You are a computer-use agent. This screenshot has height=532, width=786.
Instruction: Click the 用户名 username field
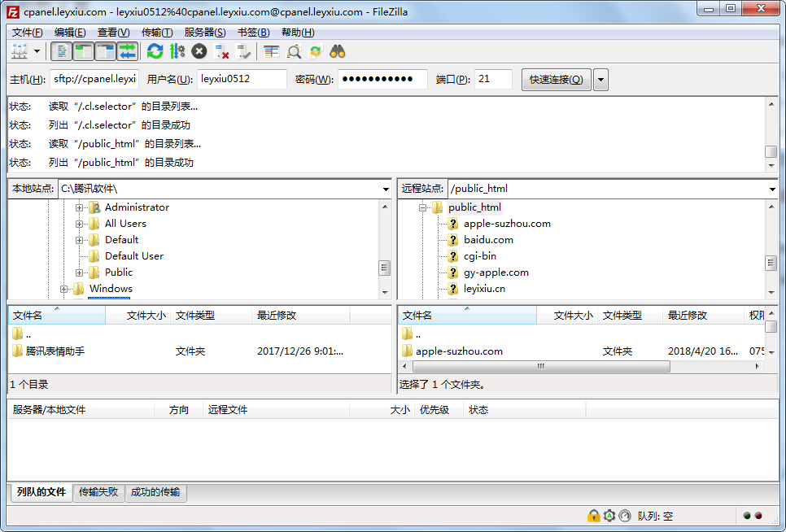(242, 79)
